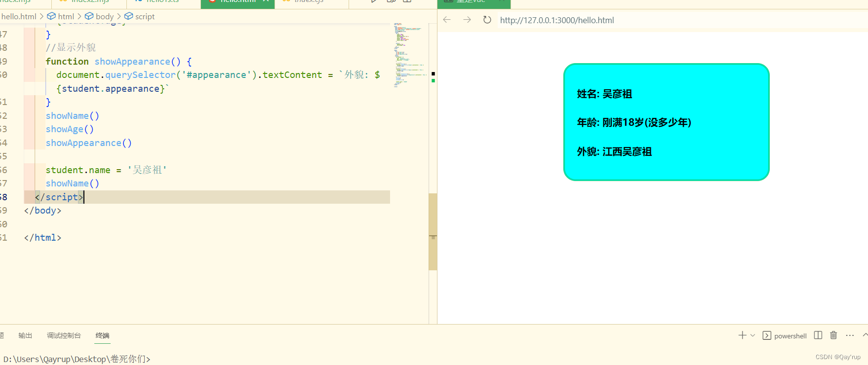
Task: Go back in the browser preview
Action: point(447,20)
